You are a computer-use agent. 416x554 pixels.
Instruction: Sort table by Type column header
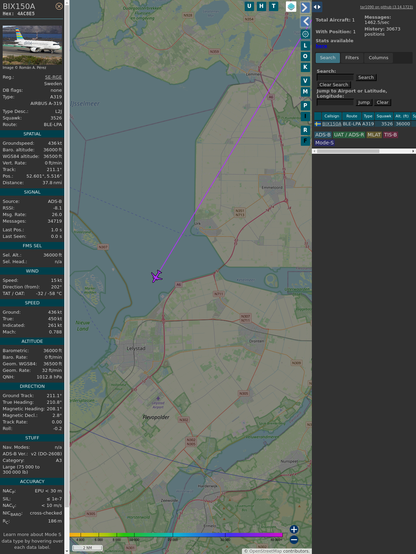pos(368,116)
